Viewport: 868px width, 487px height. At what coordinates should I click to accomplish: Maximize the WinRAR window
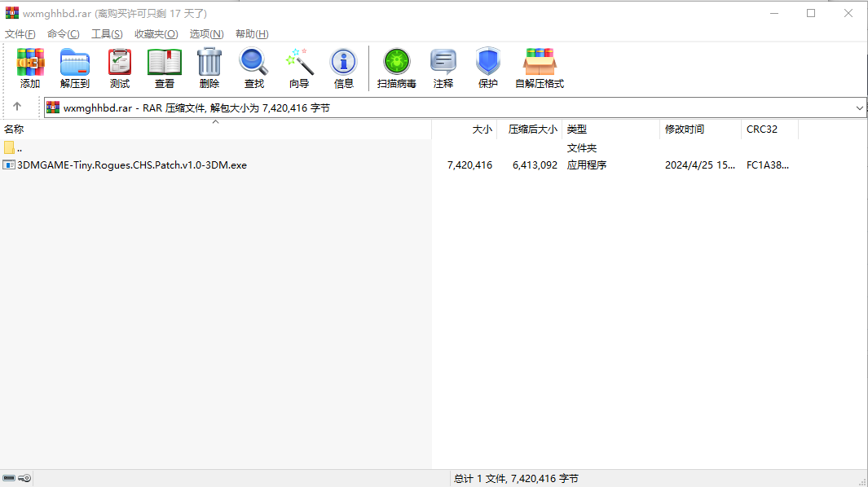(x=811, y=13)
